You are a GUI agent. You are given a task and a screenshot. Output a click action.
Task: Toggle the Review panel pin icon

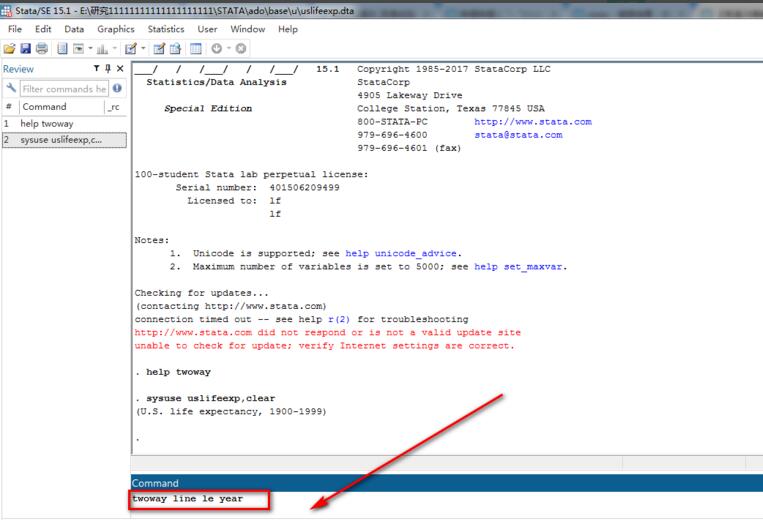click(x=108, y=69)
